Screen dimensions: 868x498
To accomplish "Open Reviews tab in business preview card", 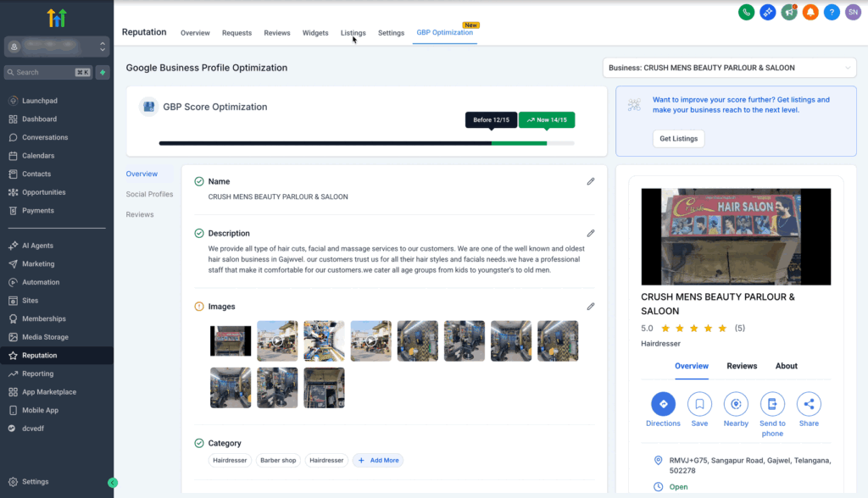I will coord(742,367).
